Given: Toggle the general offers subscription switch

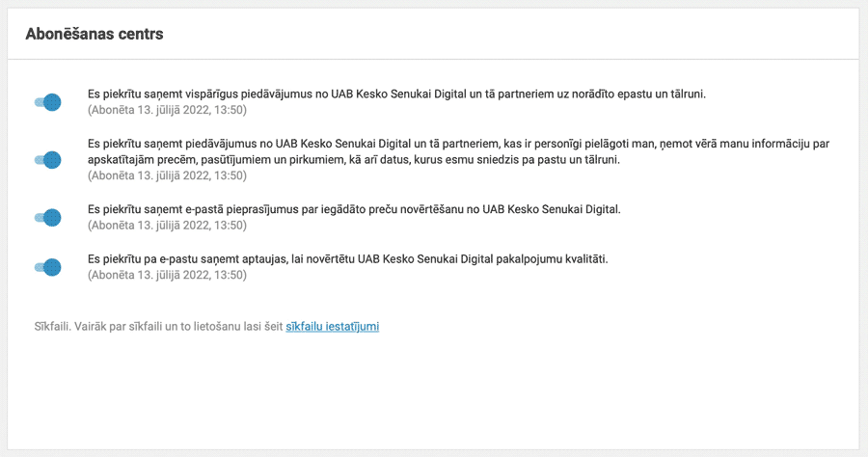Looking at the screenshot, I should [47, 102].
